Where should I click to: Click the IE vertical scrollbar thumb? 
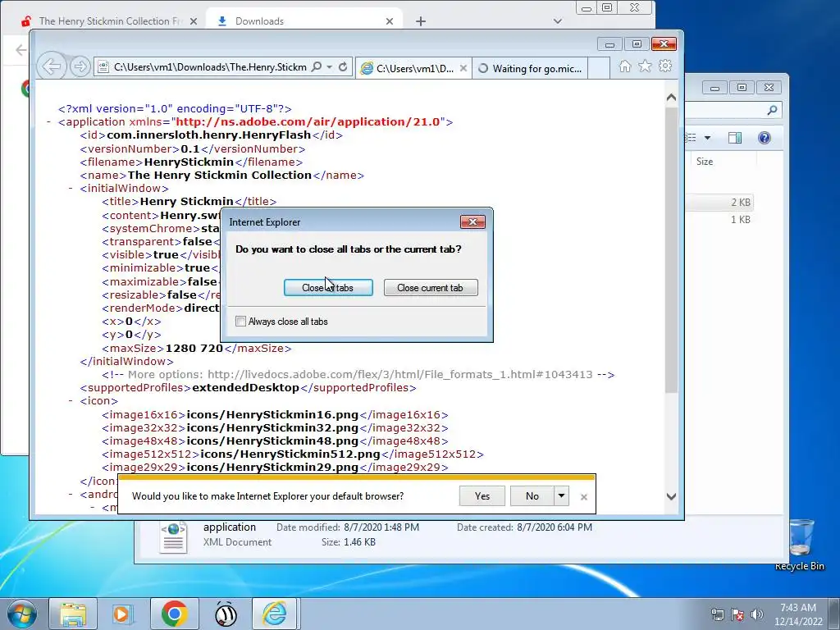[x=671, y=249]
